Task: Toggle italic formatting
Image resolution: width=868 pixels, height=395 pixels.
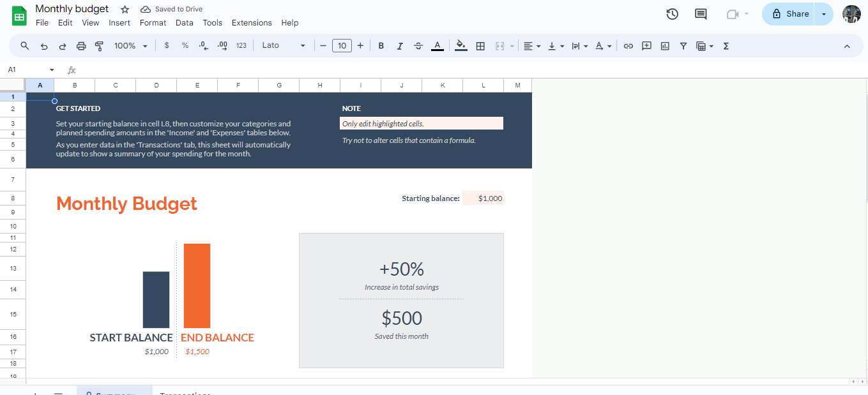Action: (x=400, y=46)
